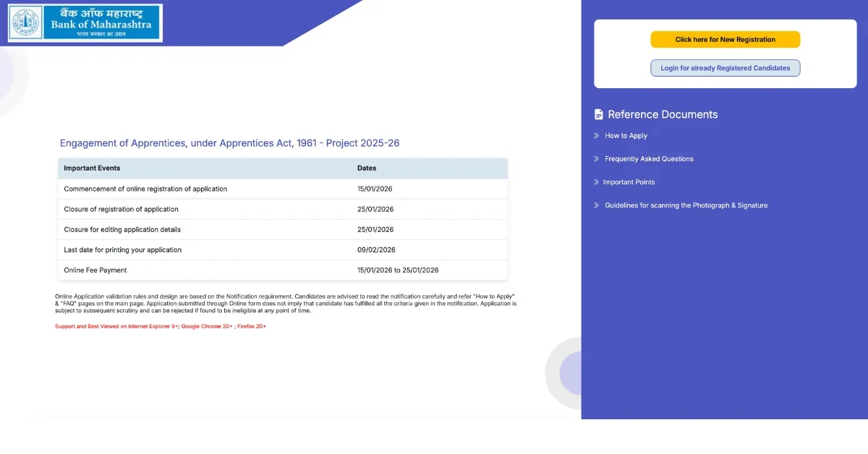The image size is (868, 454).
Task: Click the Important Events column header
Action: (92, 168)
